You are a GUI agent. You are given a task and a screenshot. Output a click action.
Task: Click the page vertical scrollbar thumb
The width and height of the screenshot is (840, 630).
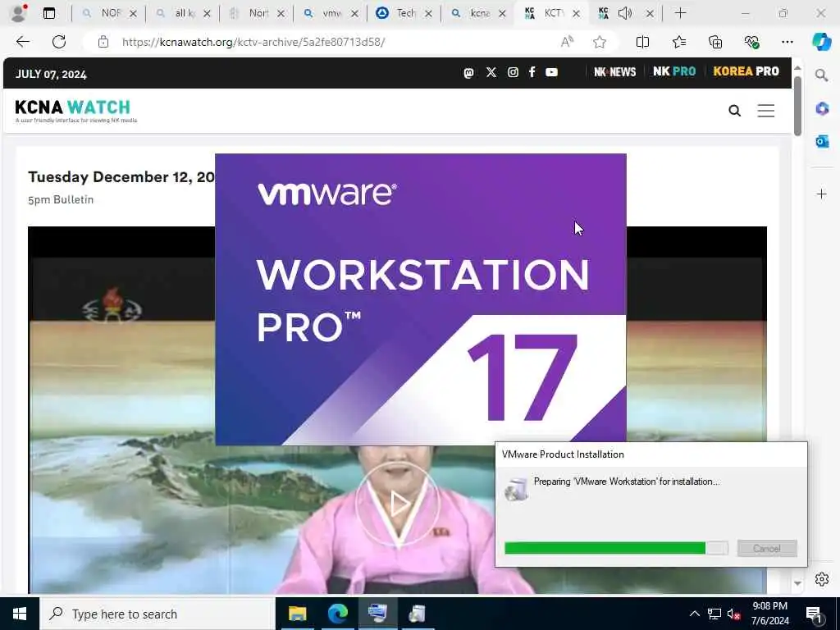[x=797, y=106]
